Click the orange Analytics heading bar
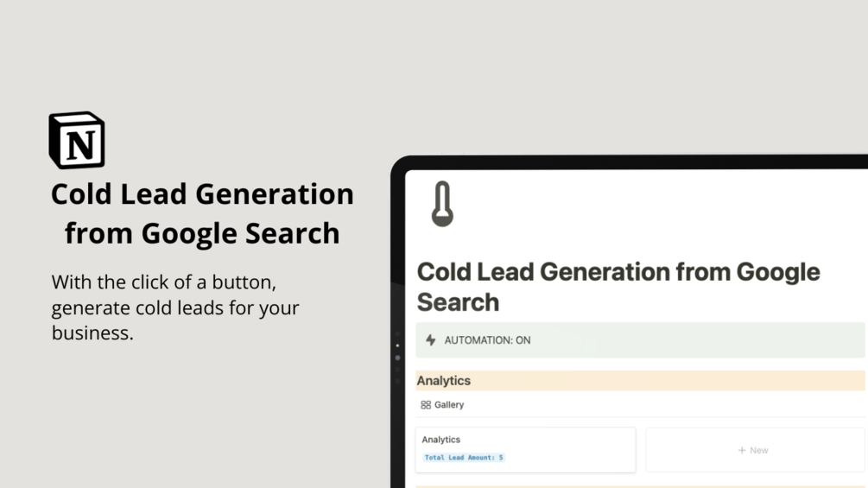Viewport: 868px width, 488px height. pyautogui.click(x=641, y=381)
